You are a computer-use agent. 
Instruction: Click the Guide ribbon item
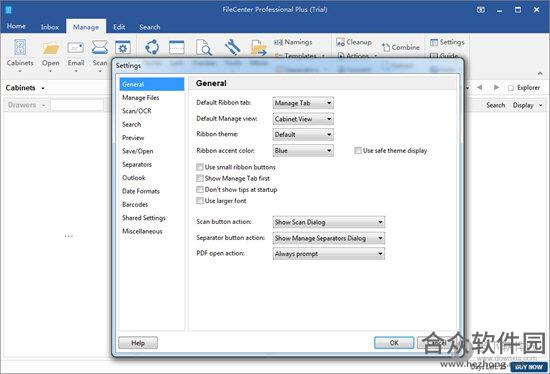[x=444, y=55]
